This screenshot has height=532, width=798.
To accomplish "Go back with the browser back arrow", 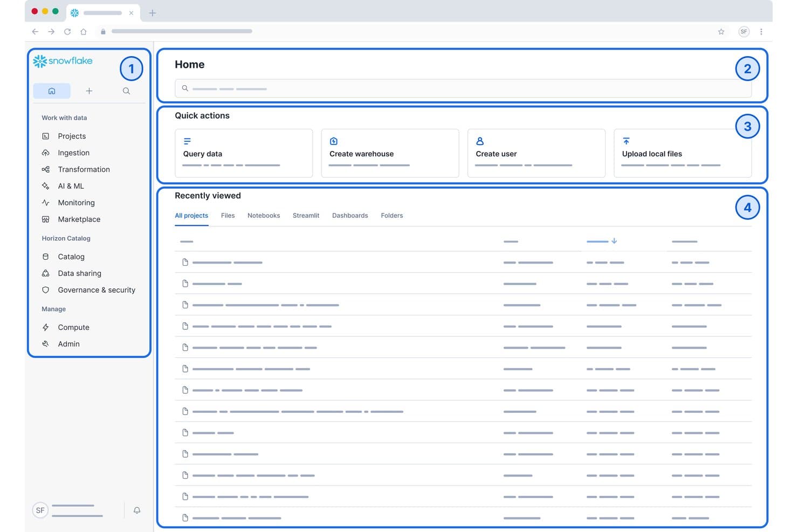I will [35, 32].
